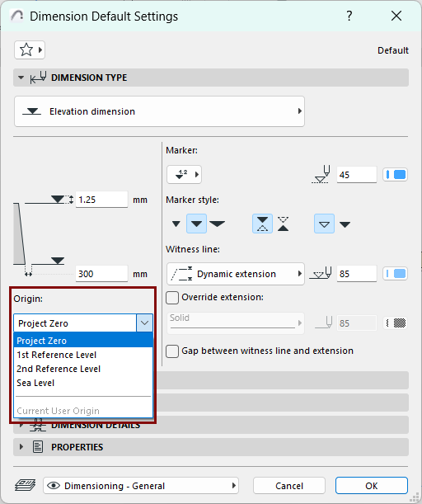
Task: Collapse the Origin dropdown via its arrow
Action: coord(144,323)
